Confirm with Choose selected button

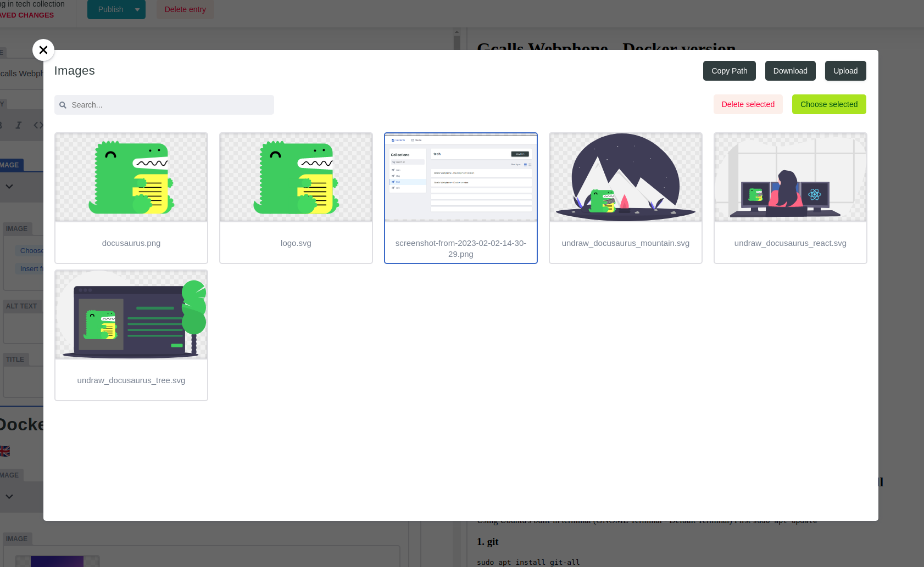(828, 104)
